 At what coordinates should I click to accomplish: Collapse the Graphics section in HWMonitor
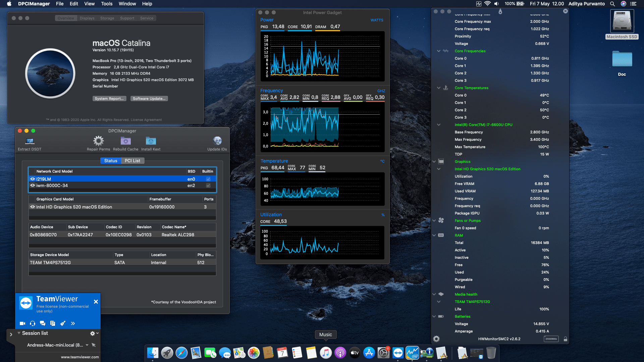(x=434, y=162)
